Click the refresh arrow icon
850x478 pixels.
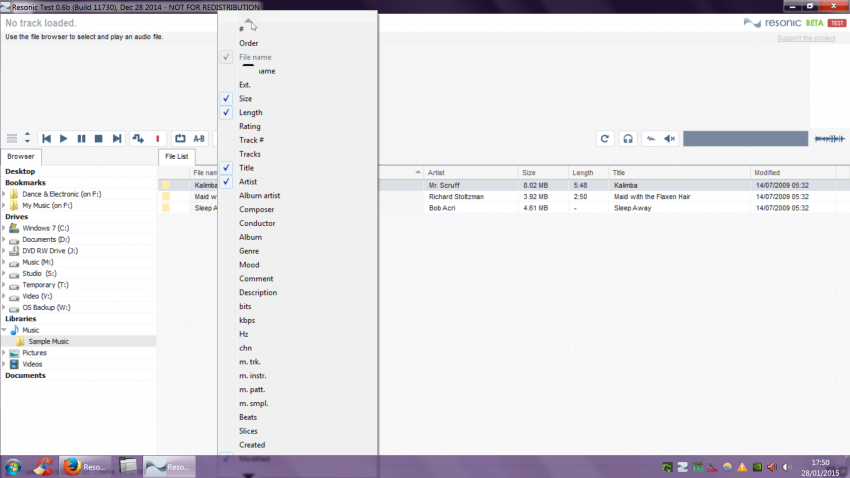605,139
